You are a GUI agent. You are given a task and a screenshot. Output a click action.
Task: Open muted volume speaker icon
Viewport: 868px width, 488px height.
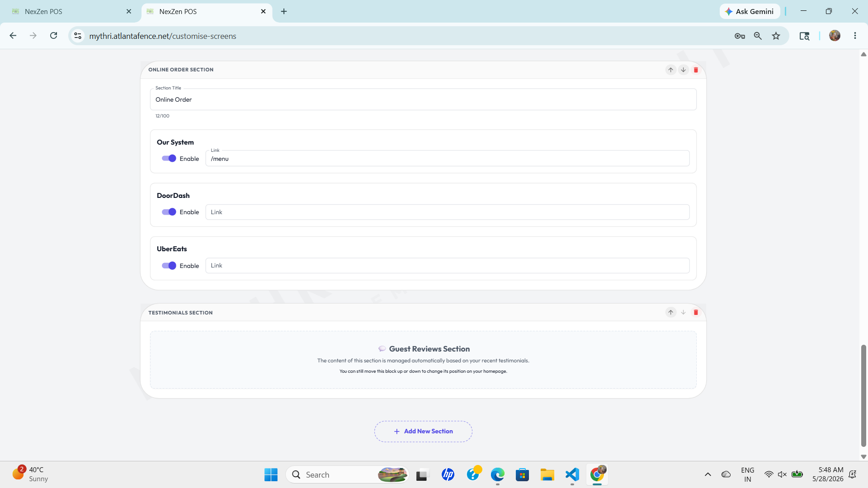tap(782, 474)
